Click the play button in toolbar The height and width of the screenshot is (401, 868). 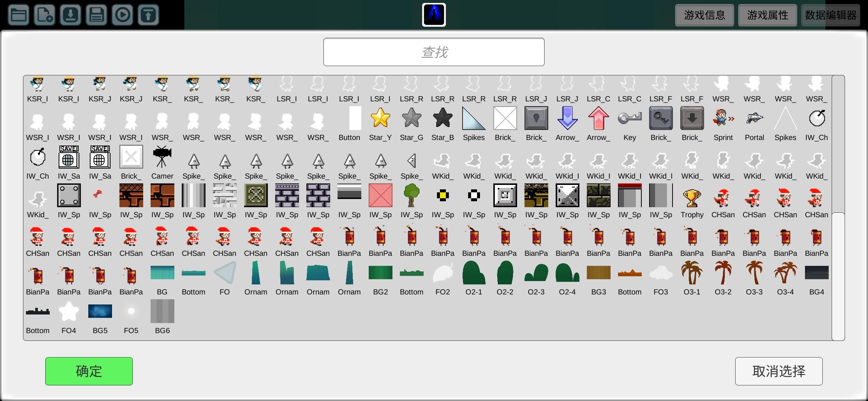tap(122, 15)
